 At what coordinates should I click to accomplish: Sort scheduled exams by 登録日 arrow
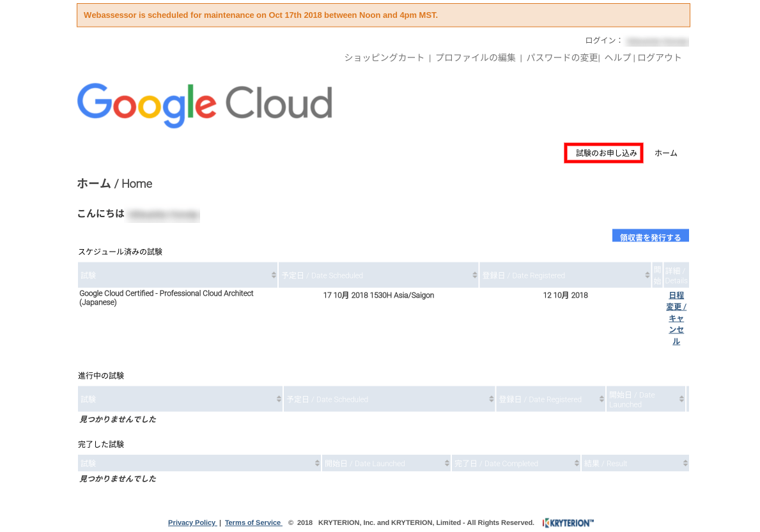coord(647,275)
